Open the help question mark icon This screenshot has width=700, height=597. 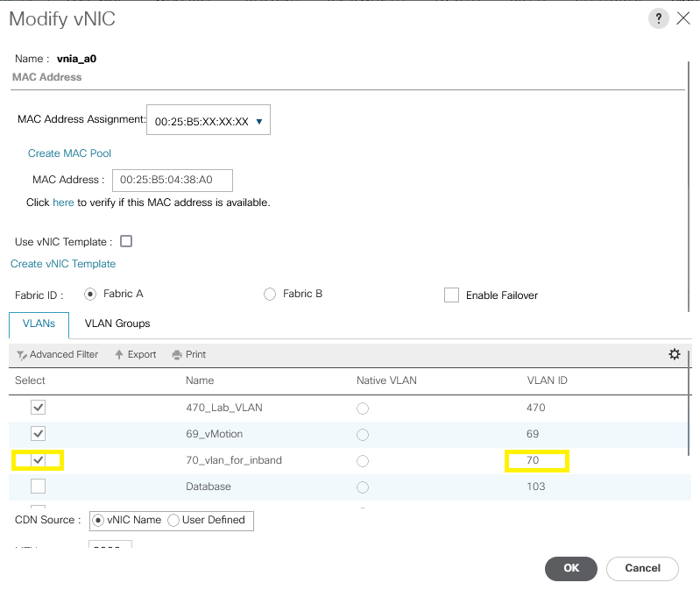point(658,18)
